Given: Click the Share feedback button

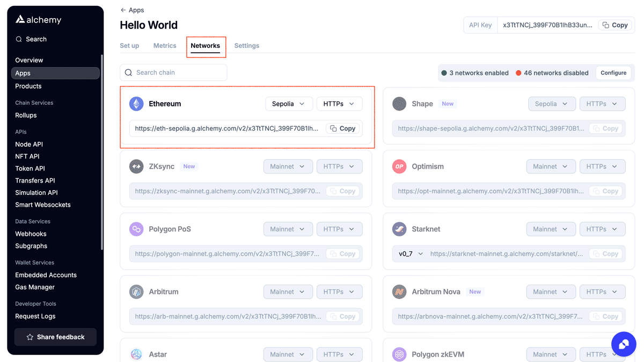Looking at the screenshot, I should point(55,337).
